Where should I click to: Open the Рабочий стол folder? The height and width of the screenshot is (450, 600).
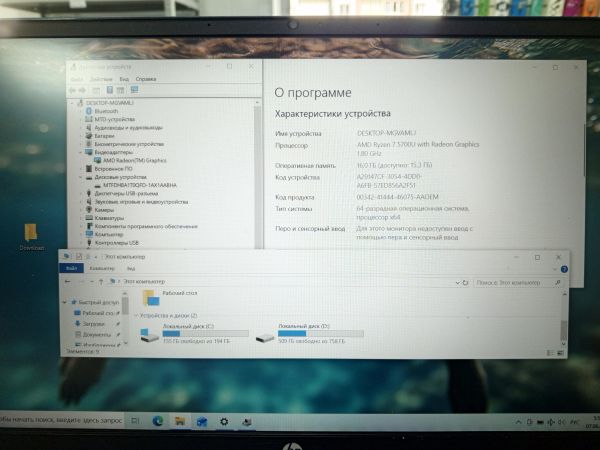click(170, 297)
